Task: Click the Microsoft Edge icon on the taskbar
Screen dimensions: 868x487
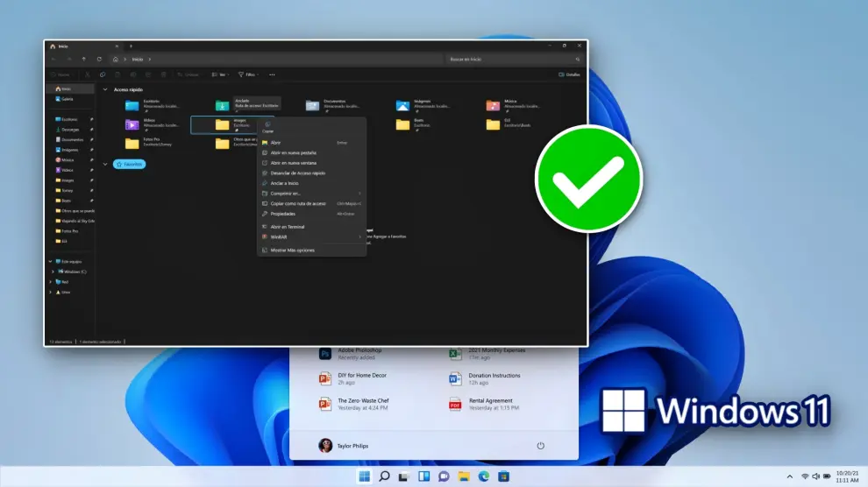Action: click(x=484, y=476)
